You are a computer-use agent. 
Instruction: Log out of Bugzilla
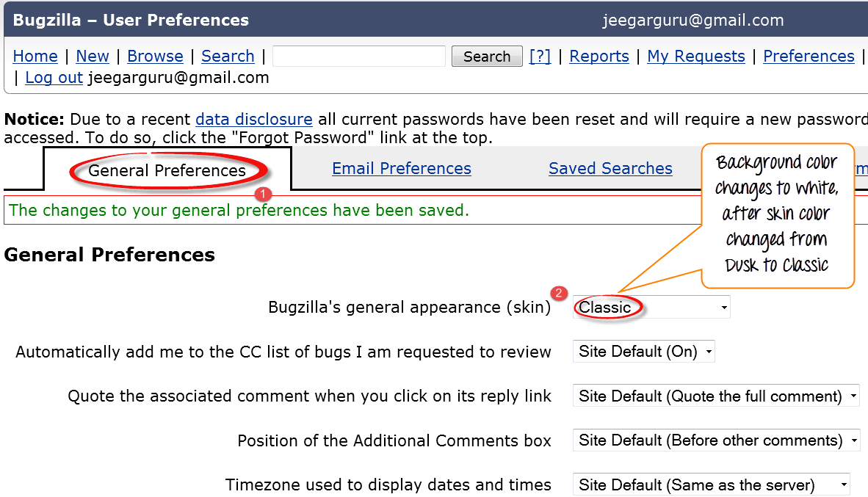pos(54,78)
